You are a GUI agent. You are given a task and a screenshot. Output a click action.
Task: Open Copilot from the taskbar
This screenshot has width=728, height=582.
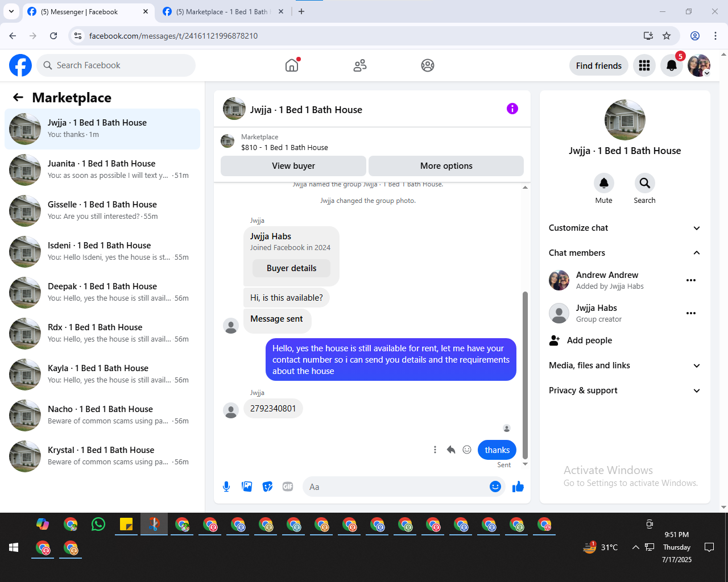[43, 524]
